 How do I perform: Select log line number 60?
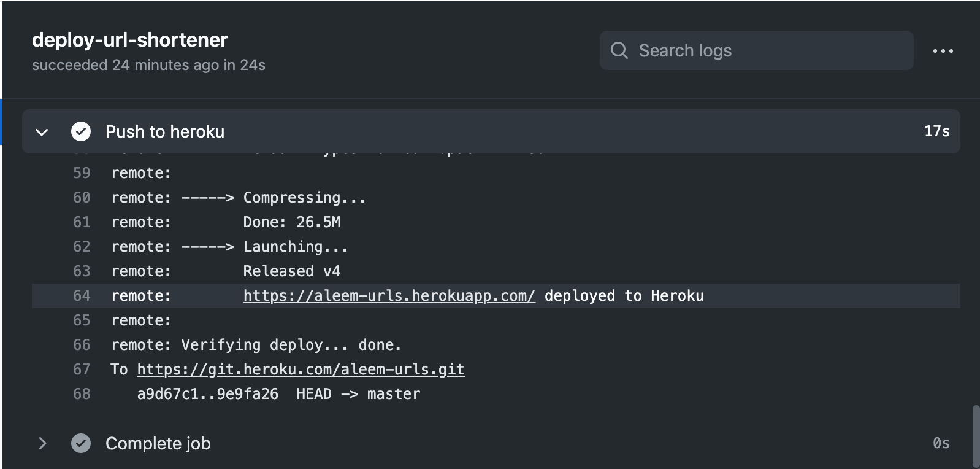click(x=82, y=198)
